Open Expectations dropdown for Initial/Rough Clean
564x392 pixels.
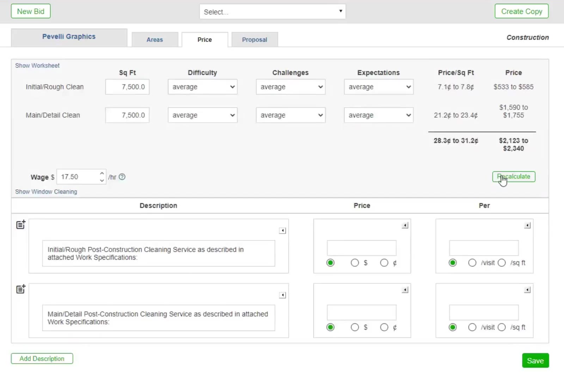pyautogui.click(x=379, y=87)
